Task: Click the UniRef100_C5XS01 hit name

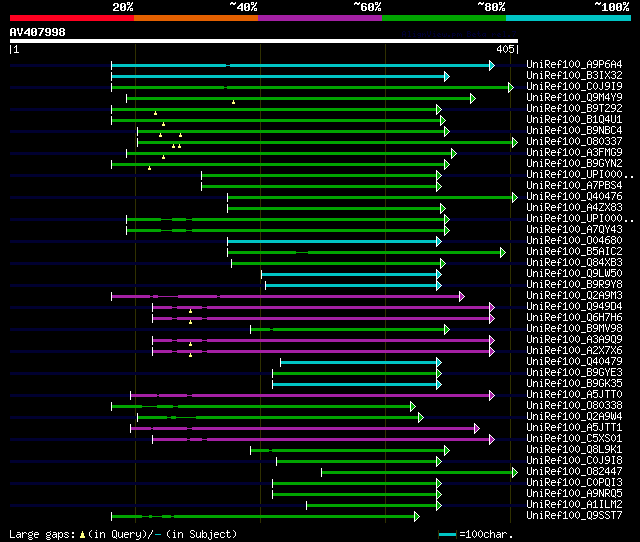Action: (574, 439)
